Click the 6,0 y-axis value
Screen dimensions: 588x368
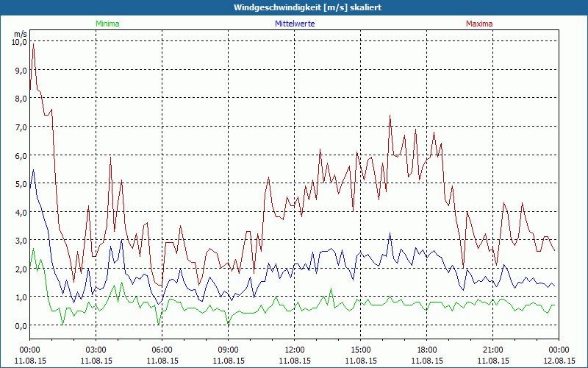tap(21, 155)
